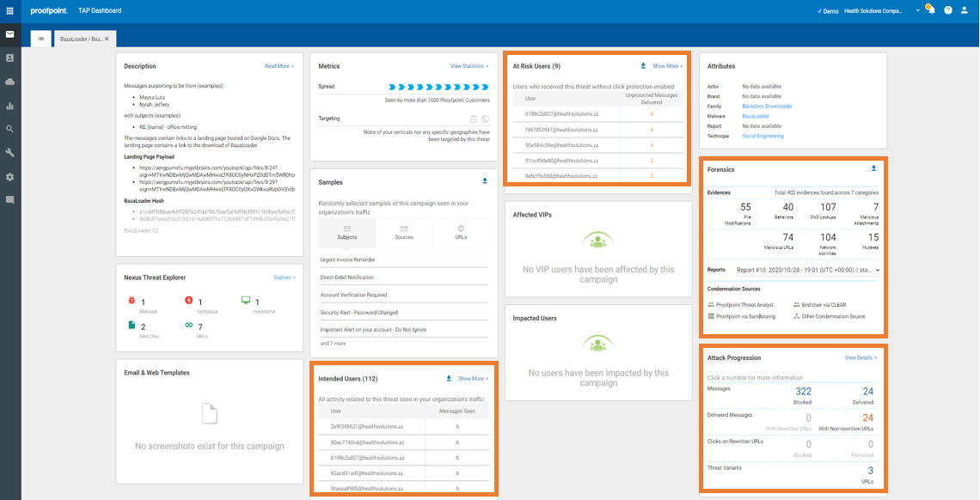Switch to the URLs tab in Samples
Image resolution: width=980 pixels, height=500 pixels.
point(461,233)
